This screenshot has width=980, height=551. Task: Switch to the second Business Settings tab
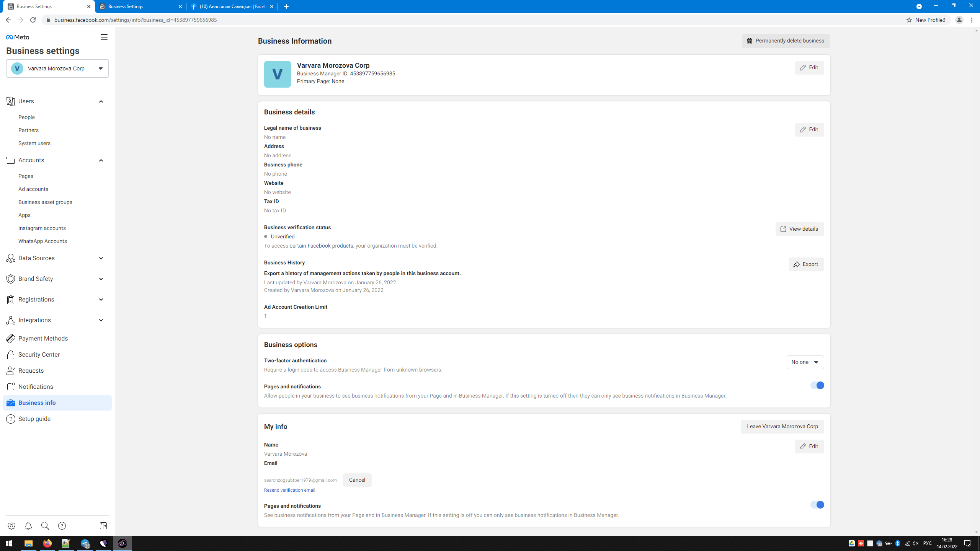pyautogui.click(x=140, y=7)
